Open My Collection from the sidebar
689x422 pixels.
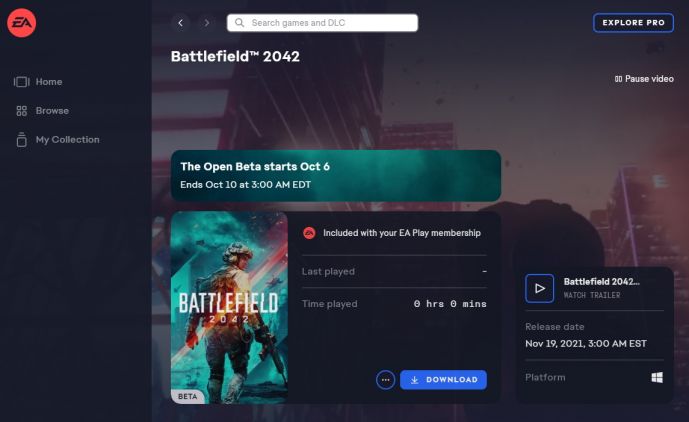[x=67, y=140]
